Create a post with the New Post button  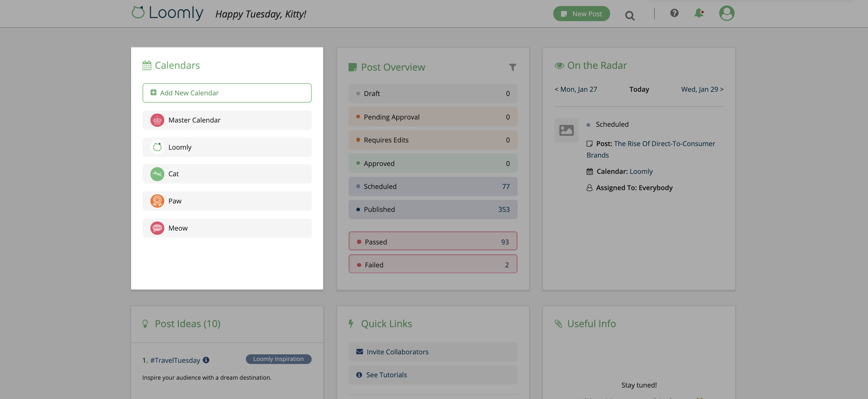[581, 14]
